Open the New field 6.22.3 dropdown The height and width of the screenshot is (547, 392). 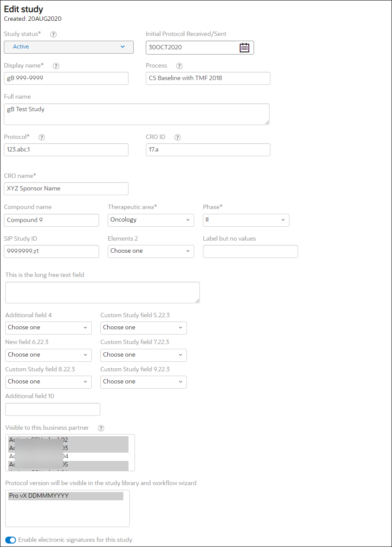48,355
